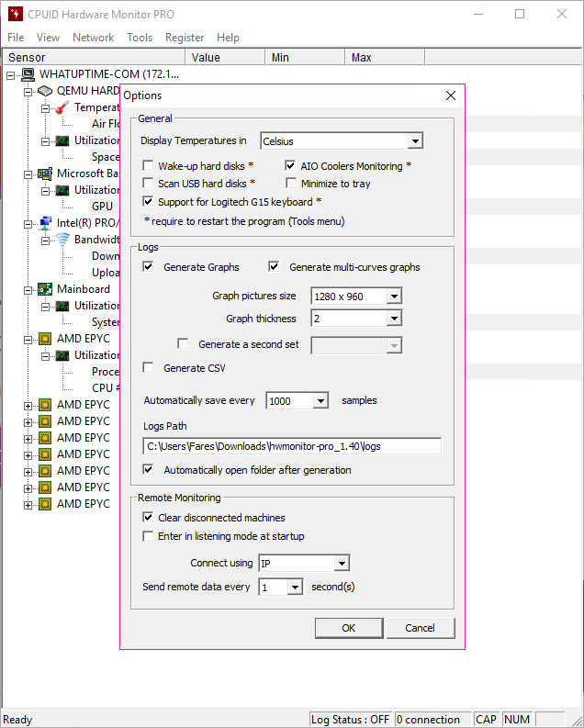
Task: Click the Ready status bar text
Action: (x=17, y=719)
